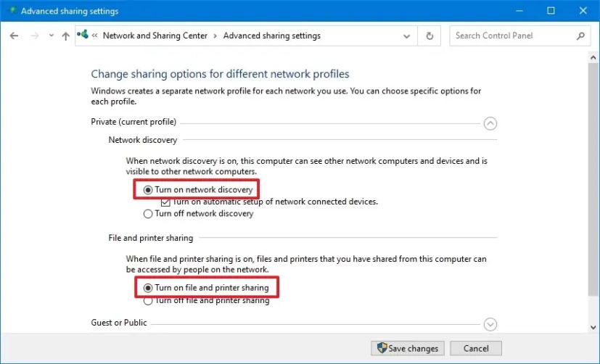Click scrollbar up arrow
The height and width of the screenshot is (364, 600).
[x=593, y=58]
